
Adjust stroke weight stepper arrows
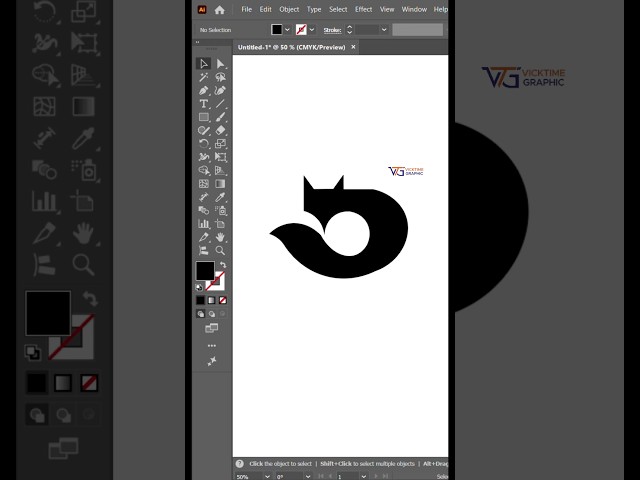(349, 30)
